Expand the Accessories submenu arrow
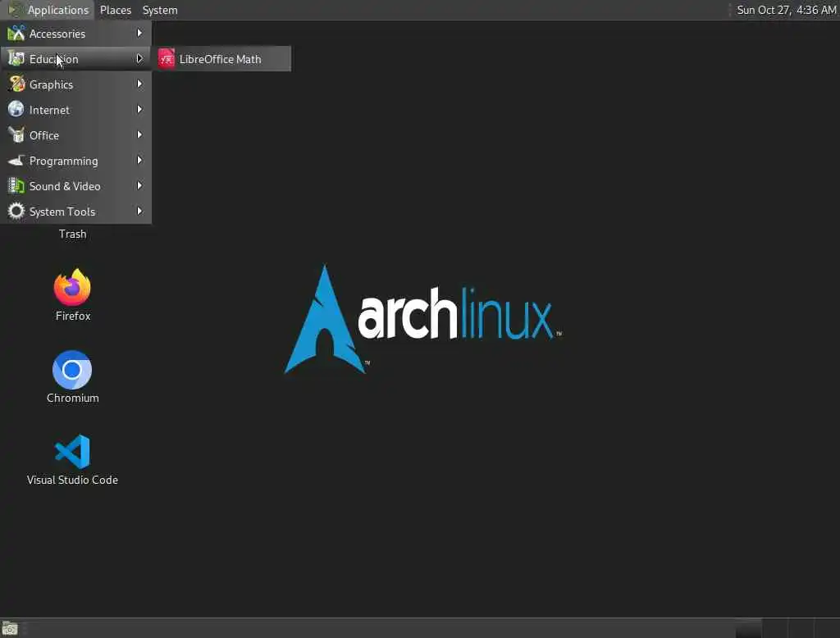Viewport: 840px width, 638px height. tap(139, 34)
